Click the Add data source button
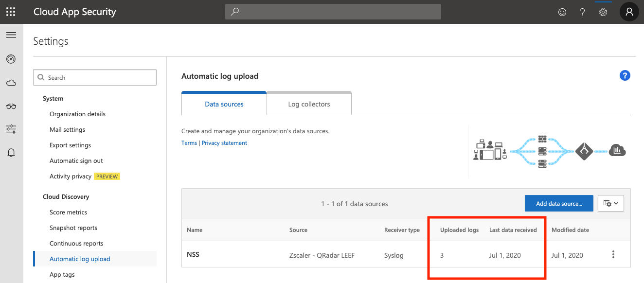The height and width of the screenshot is (283, 644). pos(559,203)
